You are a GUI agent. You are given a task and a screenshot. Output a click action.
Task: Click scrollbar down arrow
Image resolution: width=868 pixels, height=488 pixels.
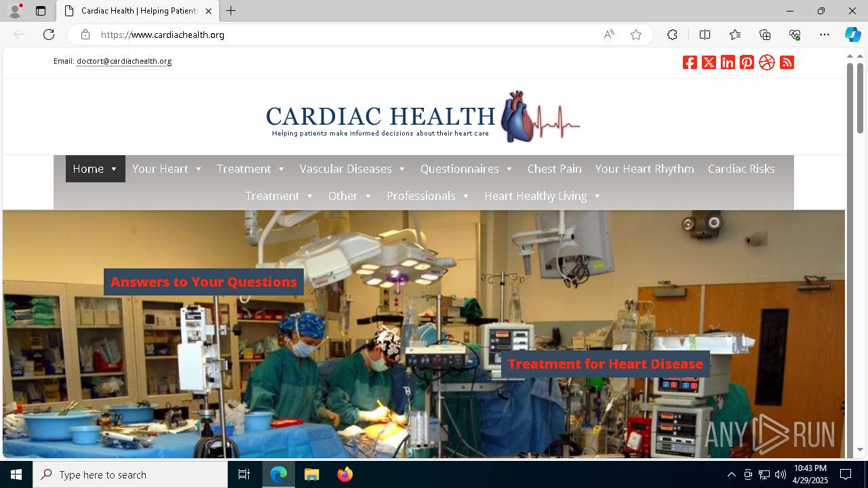(860, 449)
